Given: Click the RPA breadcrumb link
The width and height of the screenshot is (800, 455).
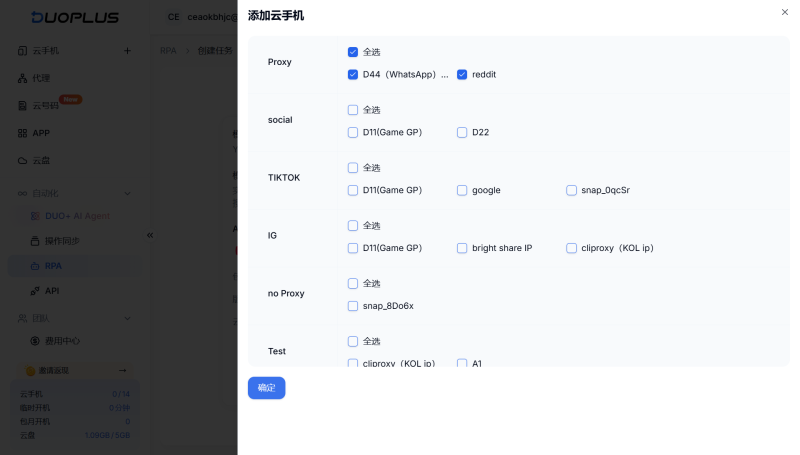Looking at the screenshot, I should 168,50.
